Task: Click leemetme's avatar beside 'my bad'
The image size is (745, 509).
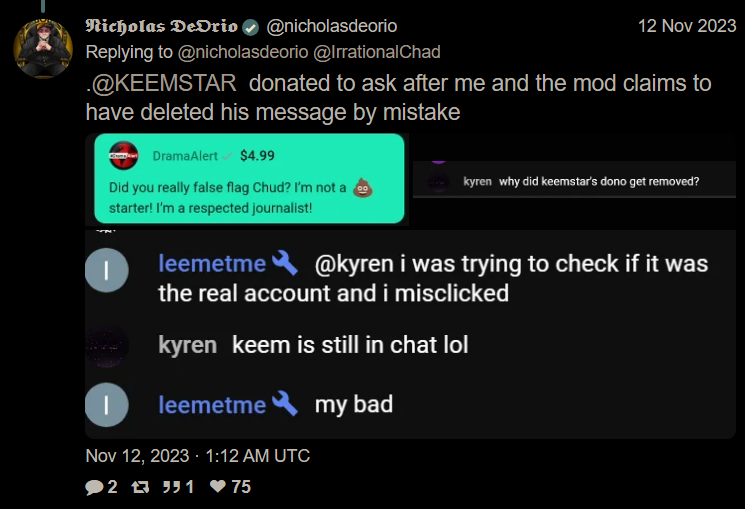Action: coord(108,405)
